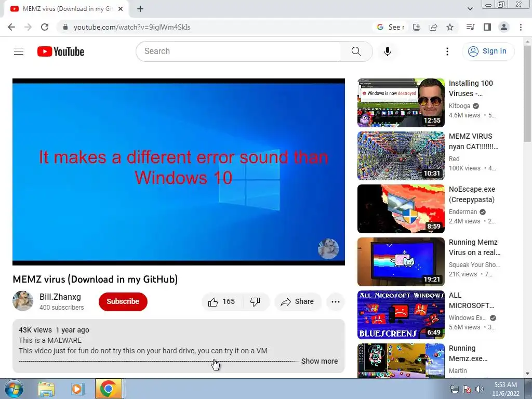Screen dimensions: 532x399
Task: Click the Google See results chip
Action: point(390,27)
